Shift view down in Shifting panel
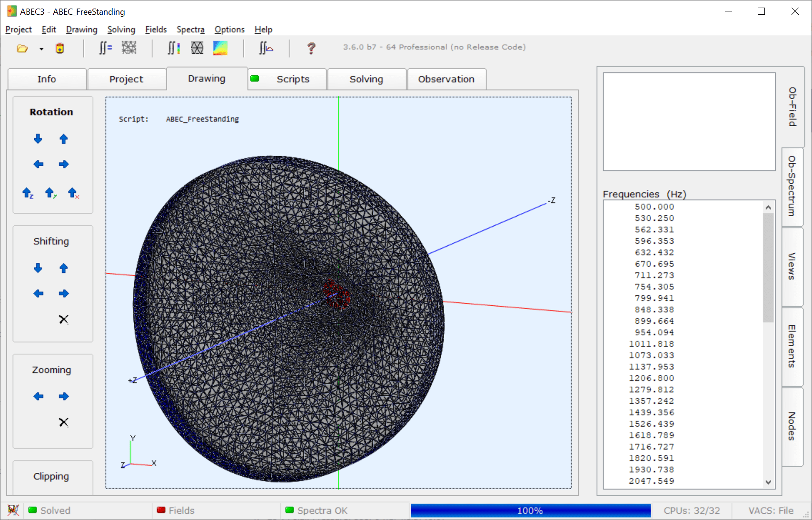This screenshot has height=520, width=812. tap(38, 268)
